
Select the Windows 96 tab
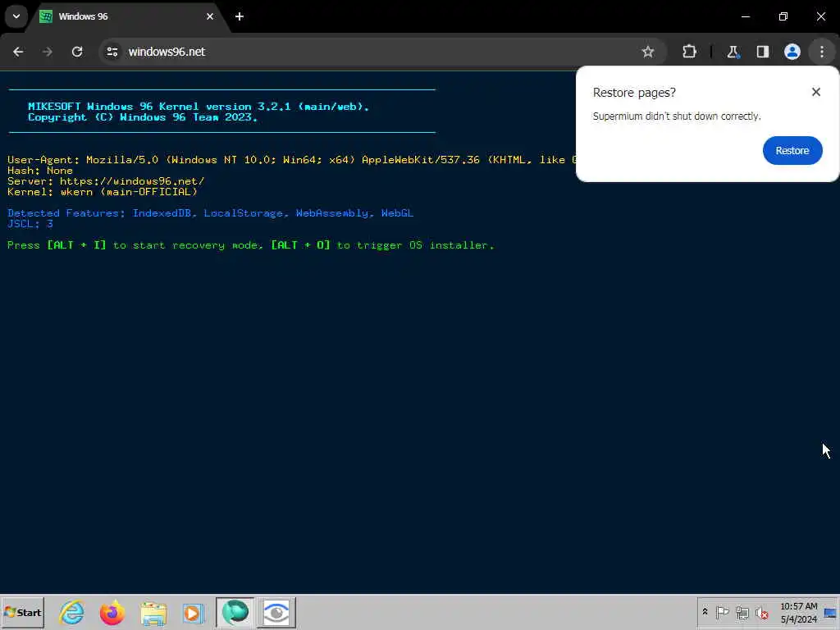126,16
